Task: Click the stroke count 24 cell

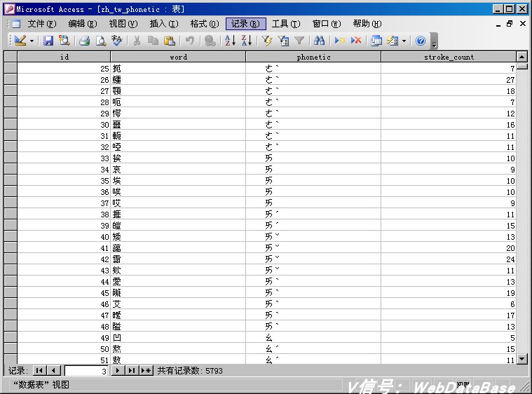Action: (449, 259)
